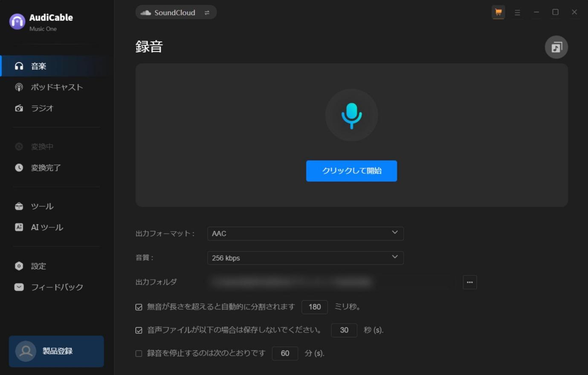
Task: Open the ポッドキャスト section
Action: [x=57, y=87]
